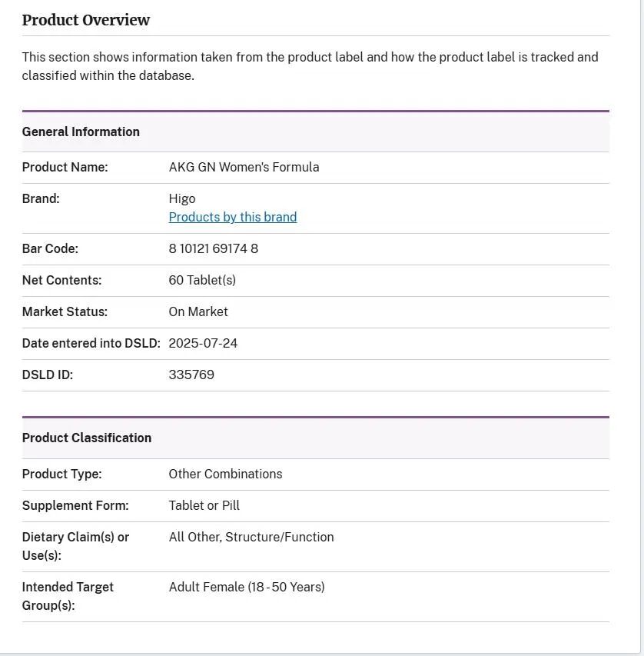Image resolution: width=644 pixels, height=656 pixels.
Task: Click the Product Overview heading
Action: point(86,21)
